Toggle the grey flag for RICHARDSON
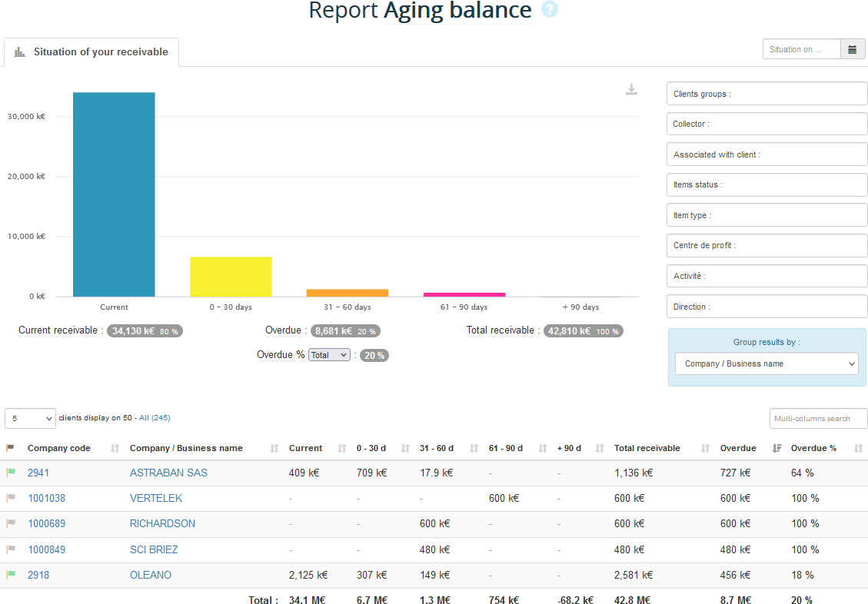The width and height of the screenshot is (868, 604). pos(11,523)
